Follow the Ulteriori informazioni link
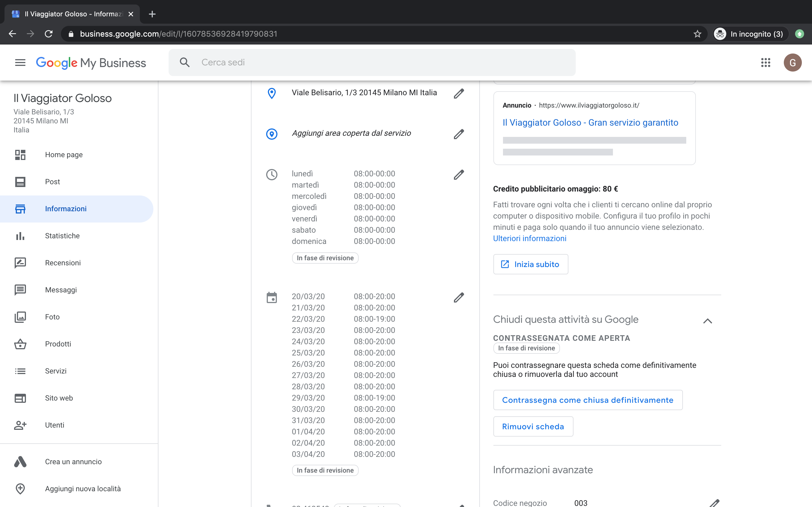This screenshot has height=507, width=812. (529, 238)
